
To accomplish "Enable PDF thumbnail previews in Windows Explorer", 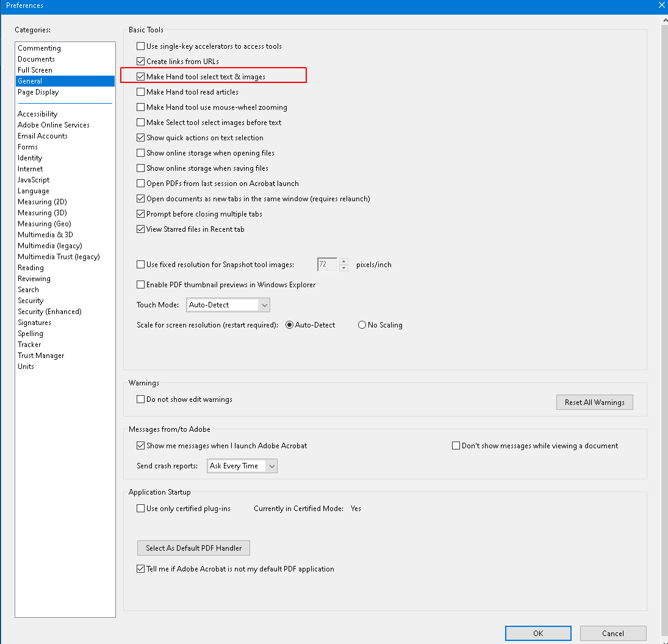I will click(141, 284).
